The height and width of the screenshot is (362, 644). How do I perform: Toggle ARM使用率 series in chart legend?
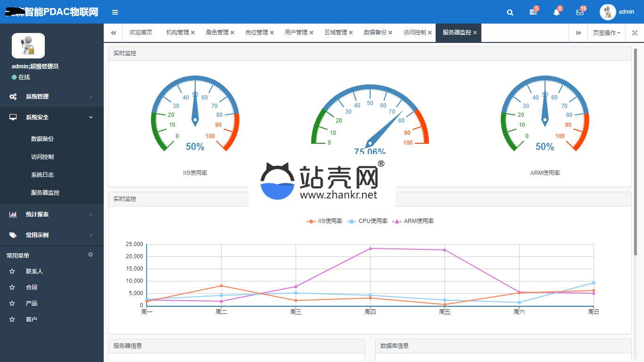pos(413,221)
